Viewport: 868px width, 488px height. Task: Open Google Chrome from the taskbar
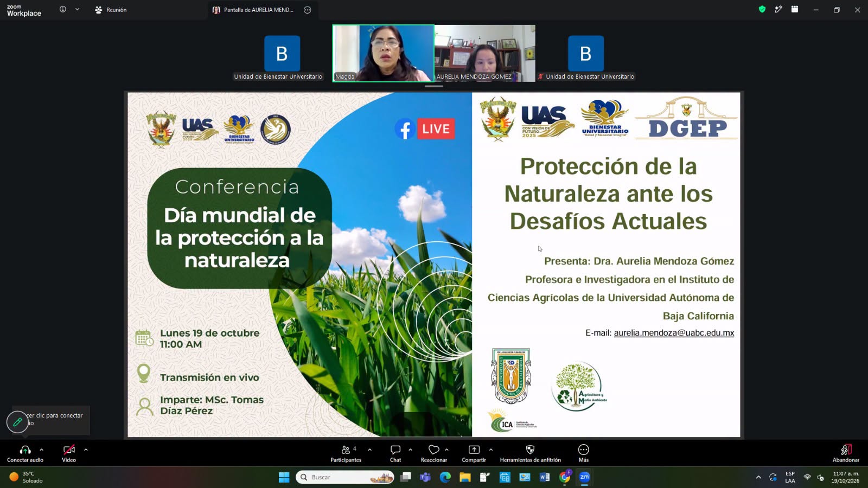tap(565, 477)
